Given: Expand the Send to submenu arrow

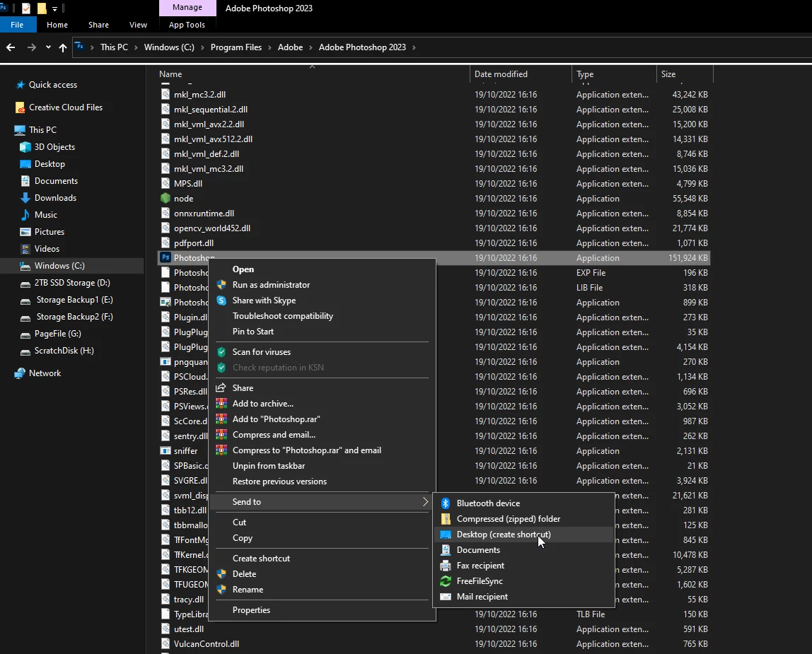Looking at the screenshot, I should click(x=425, y=502).
